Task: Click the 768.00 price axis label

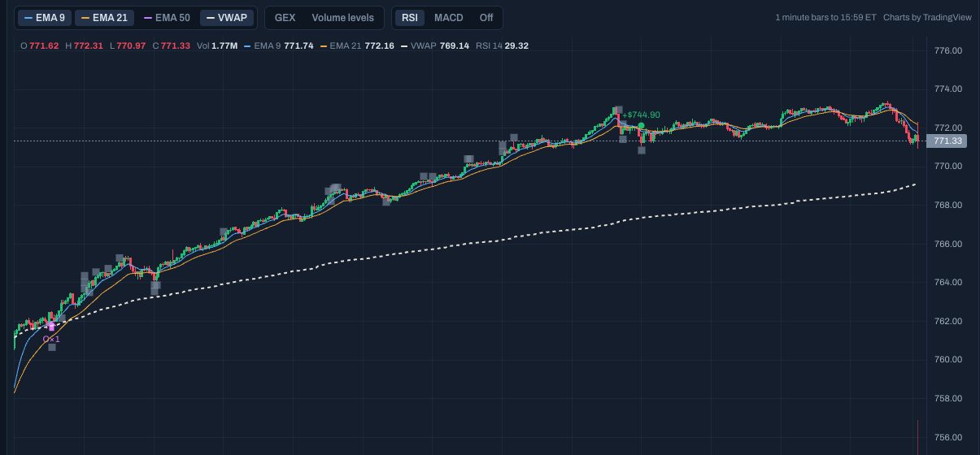Action: (948, 205)
